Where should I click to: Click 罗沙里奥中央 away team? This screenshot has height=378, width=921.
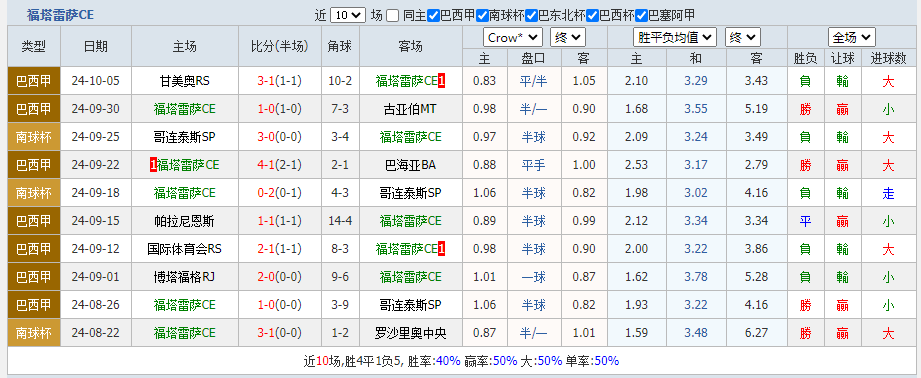tap(410, 333)
